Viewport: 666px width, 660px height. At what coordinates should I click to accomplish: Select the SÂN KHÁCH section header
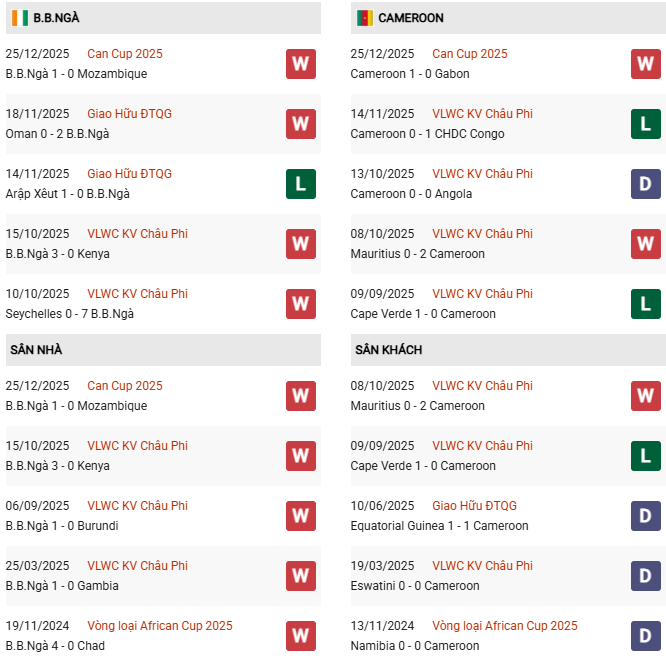(388, 350)
